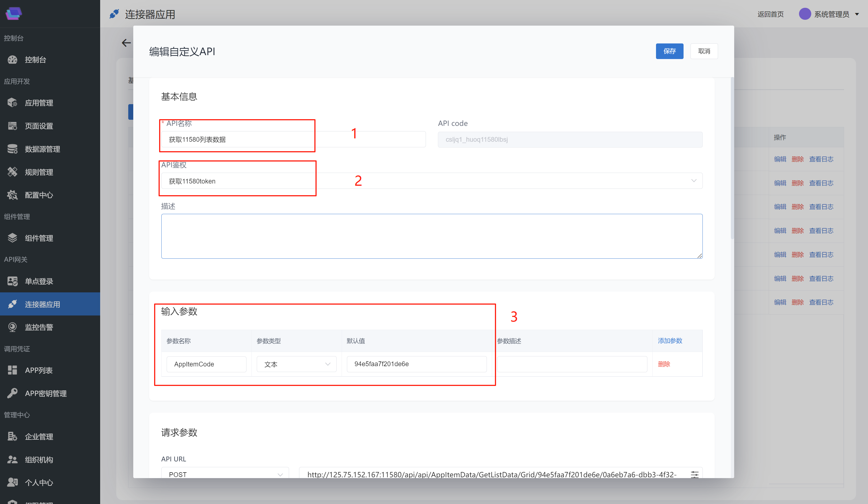Image resolution: width=868 pixels, height=504 pixels.
Task: Click into the 描述 text area
Action: coord(431,236)
